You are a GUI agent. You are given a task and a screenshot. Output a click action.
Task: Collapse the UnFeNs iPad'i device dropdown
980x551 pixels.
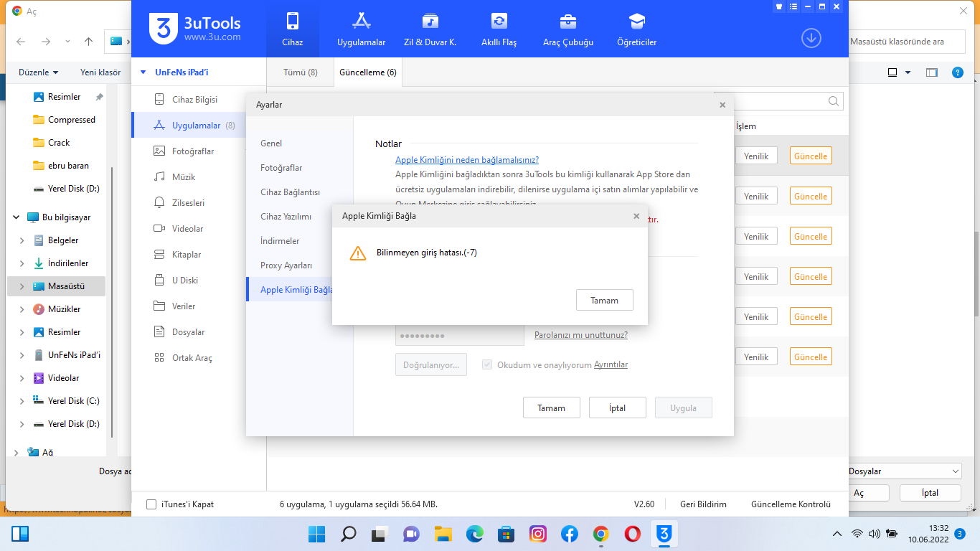142,72
